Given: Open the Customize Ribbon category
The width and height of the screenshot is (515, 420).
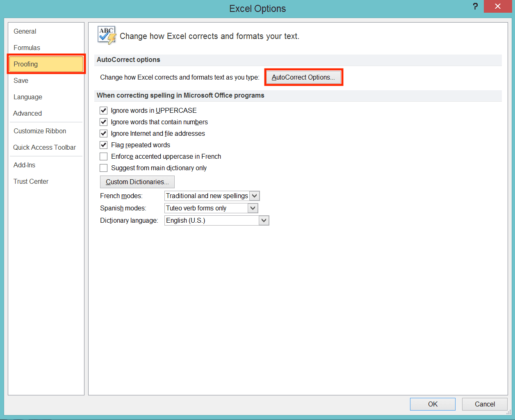Looking at the screenshot, I should 46,131.
